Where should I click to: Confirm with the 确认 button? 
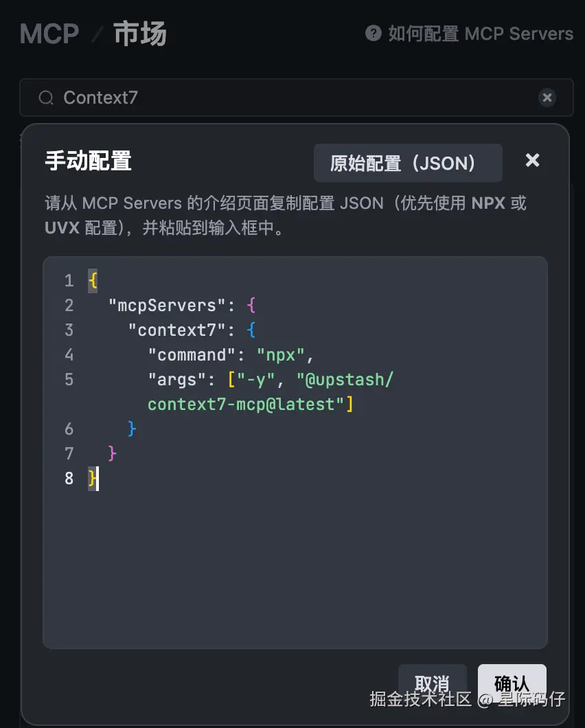point(512,683)
